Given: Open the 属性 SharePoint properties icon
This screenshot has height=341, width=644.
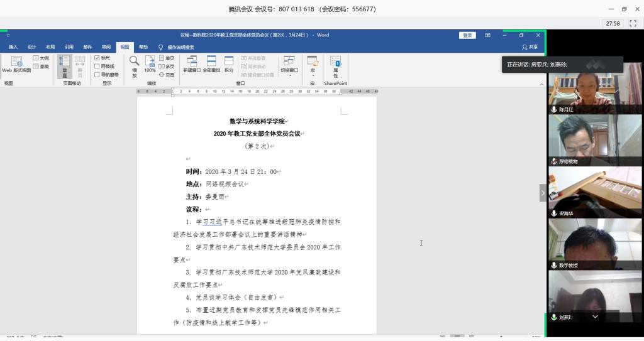Looking at the screenshot, I should (336, 65).
